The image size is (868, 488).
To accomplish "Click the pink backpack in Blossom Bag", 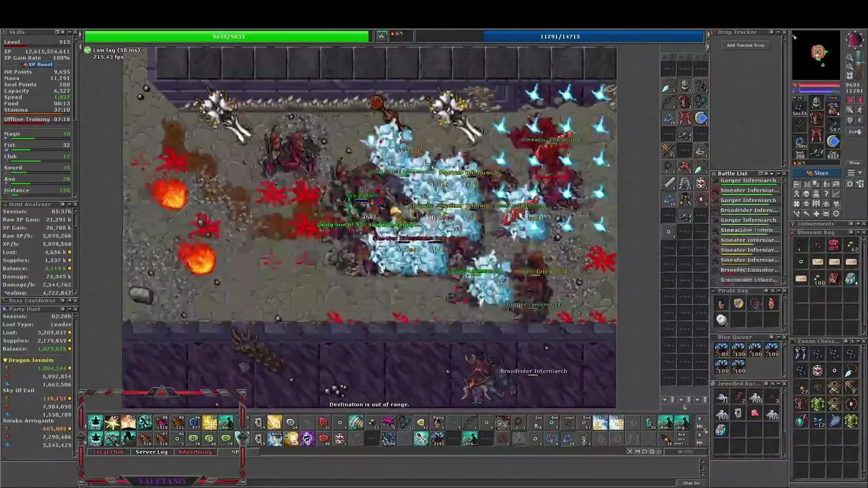I will point(833,245).
